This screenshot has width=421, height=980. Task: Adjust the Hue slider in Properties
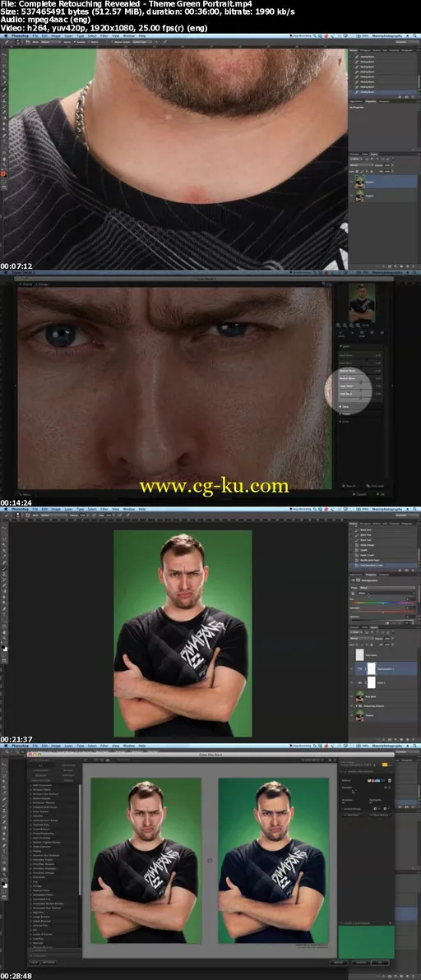click(x=382, y=603)
